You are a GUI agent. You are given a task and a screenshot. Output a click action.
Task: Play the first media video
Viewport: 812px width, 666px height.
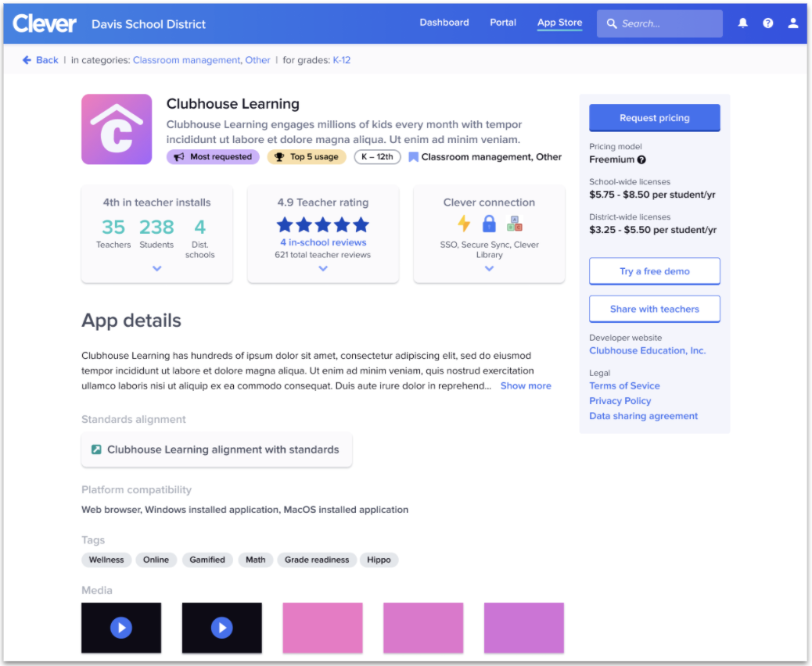coord(121,628)
